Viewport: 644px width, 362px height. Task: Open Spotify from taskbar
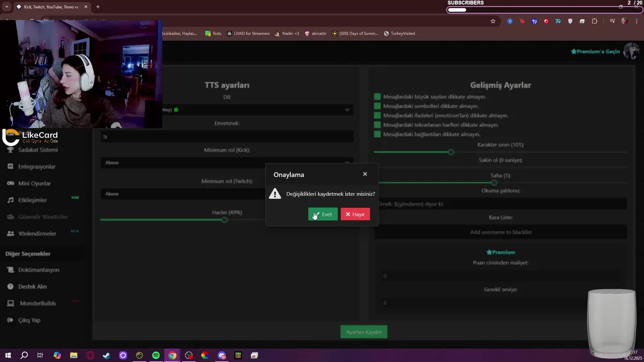(x=156, y=355)
